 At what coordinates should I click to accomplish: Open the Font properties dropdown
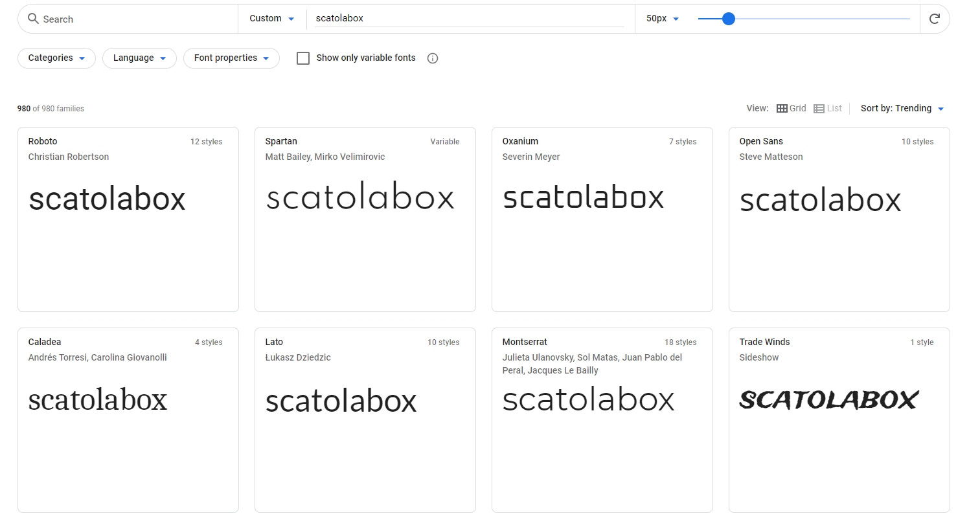click(x=231, y=58)
